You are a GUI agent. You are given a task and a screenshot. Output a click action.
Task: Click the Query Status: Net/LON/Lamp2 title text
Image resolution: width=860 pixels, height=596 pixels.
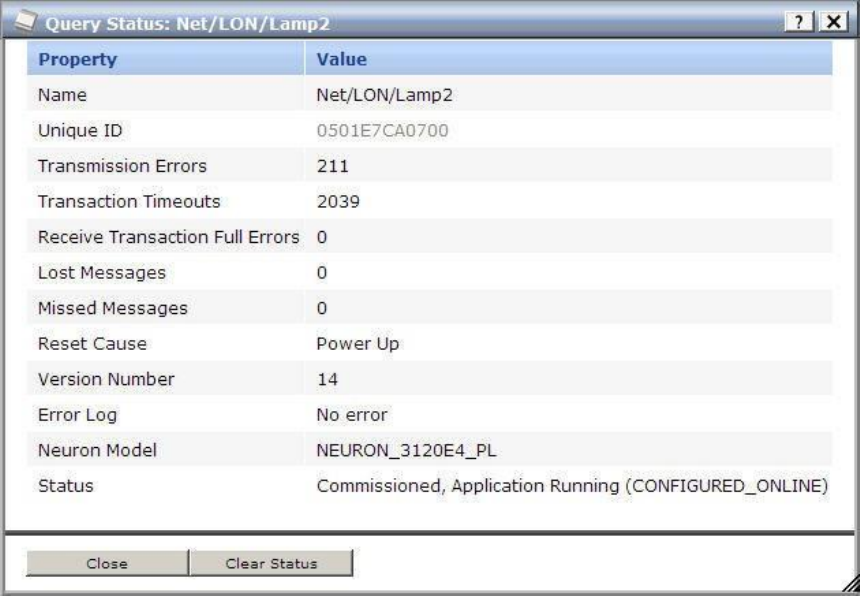188,24
